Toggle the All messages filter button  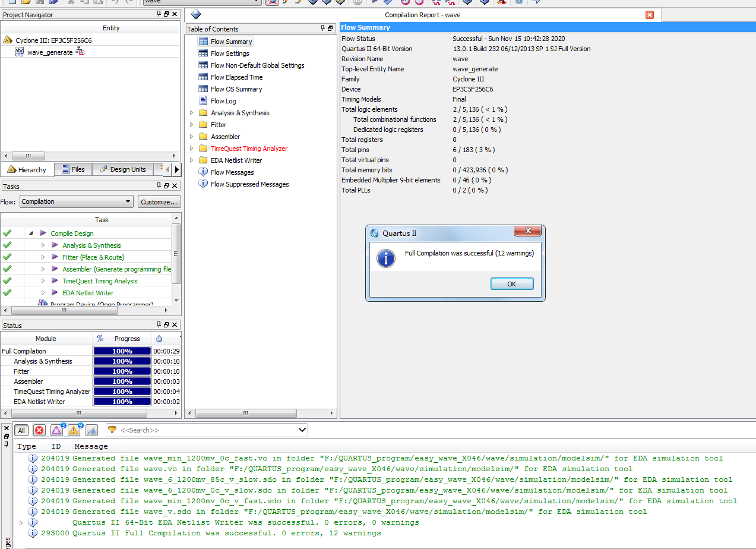tap(21, 430)
